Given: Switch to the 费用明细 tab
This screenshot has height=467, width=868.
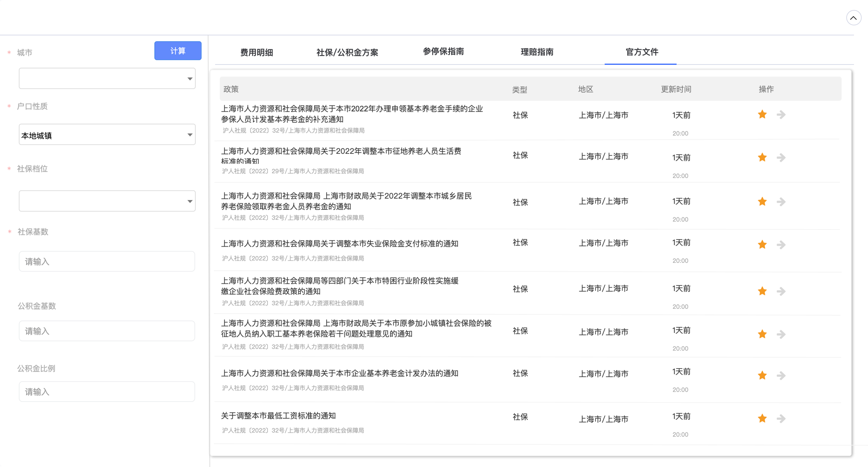Looking at the screenshot, I should pyautogui.click(x=257, y=52).
